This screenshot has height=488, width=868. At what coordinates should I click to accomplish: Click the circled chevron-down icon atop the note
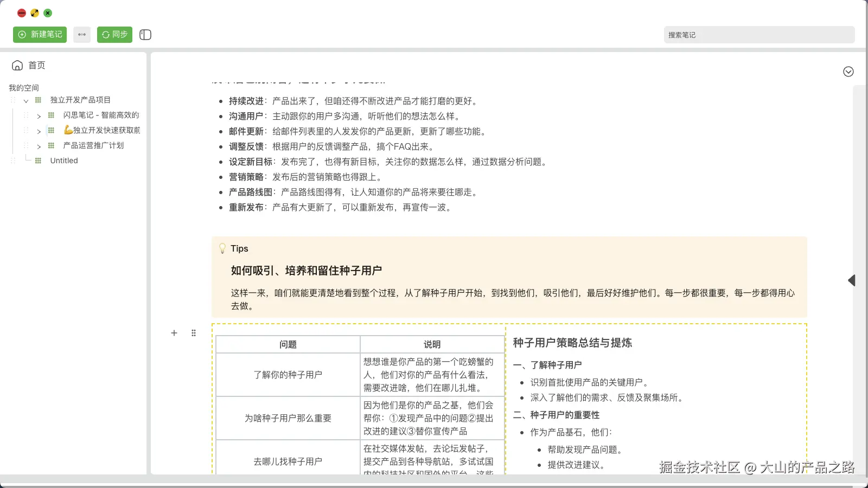[x=848, y=72]
